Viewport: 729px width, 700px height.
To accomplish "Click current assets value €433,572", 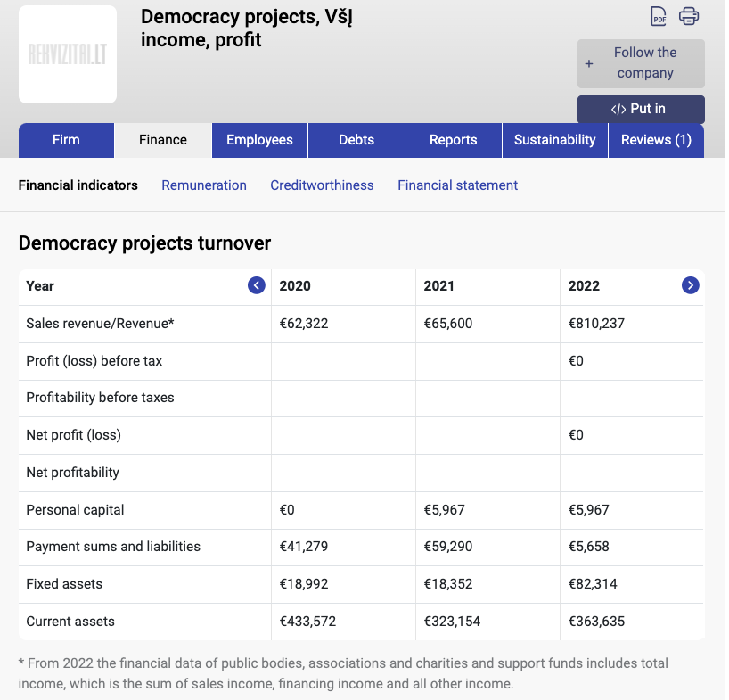I will (307, 622).
